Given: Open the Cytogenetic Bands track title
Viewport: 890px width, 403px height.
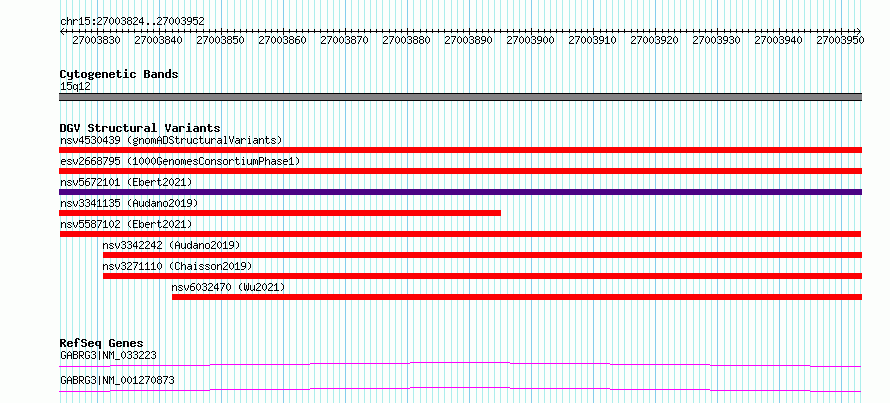Looking at the screenshot, I should tap(119, 74).
